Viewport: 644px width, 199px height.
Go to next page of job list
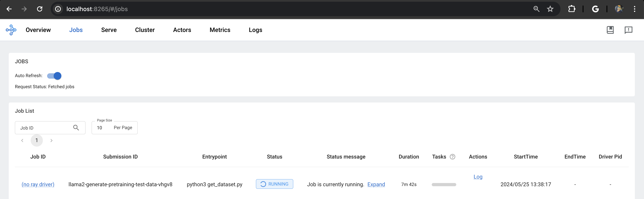point(51,140)
